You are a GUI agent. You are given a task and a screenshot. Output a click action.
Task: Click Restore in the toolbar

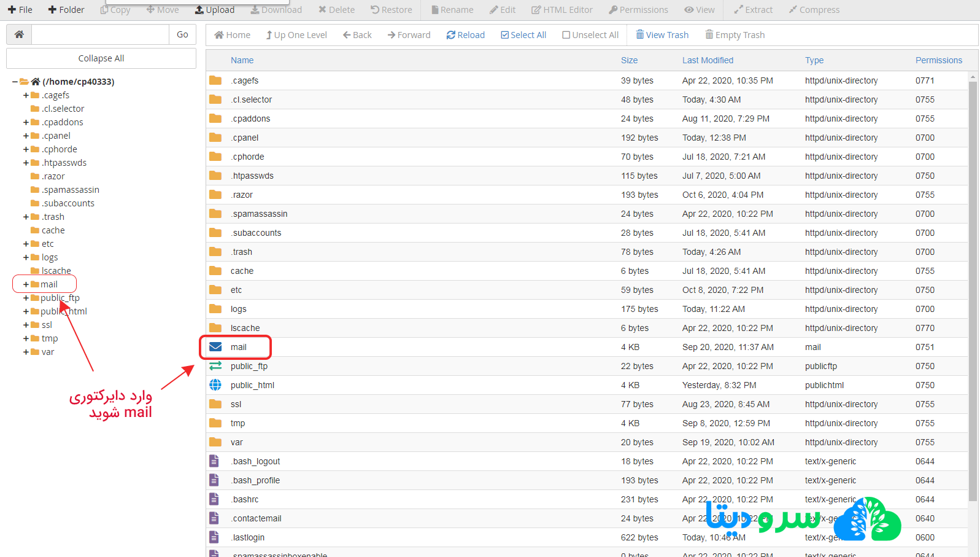pyautogui.click(x=392, y=10)
